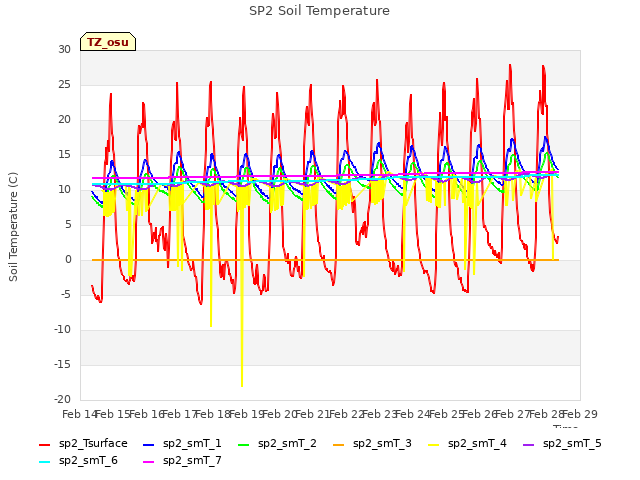
Task: Click the SP2 Soil Temperature chart title
Action: coord(319,11)
